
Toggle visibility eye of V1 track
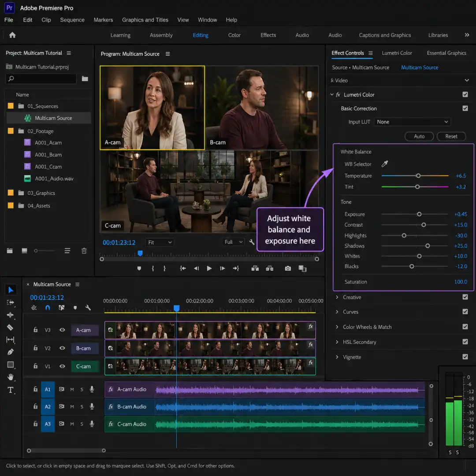(x=62, y=366)
